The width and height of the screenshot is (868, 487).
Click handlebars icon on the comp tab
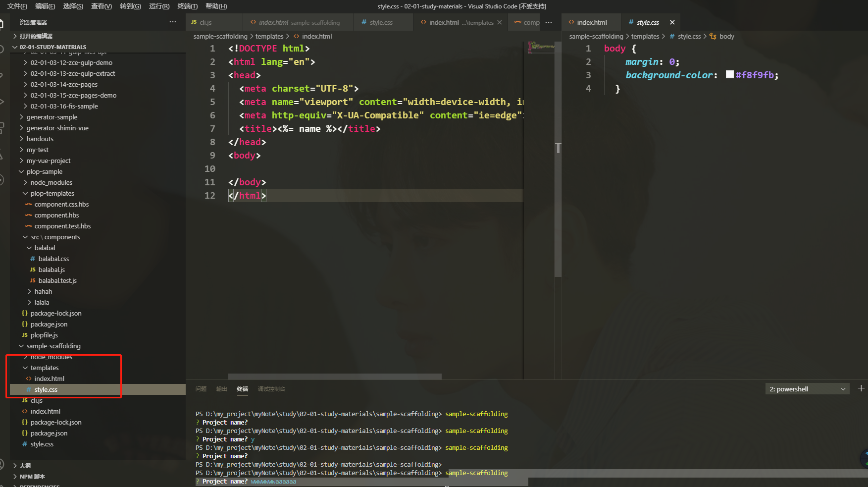pos(518,22)
